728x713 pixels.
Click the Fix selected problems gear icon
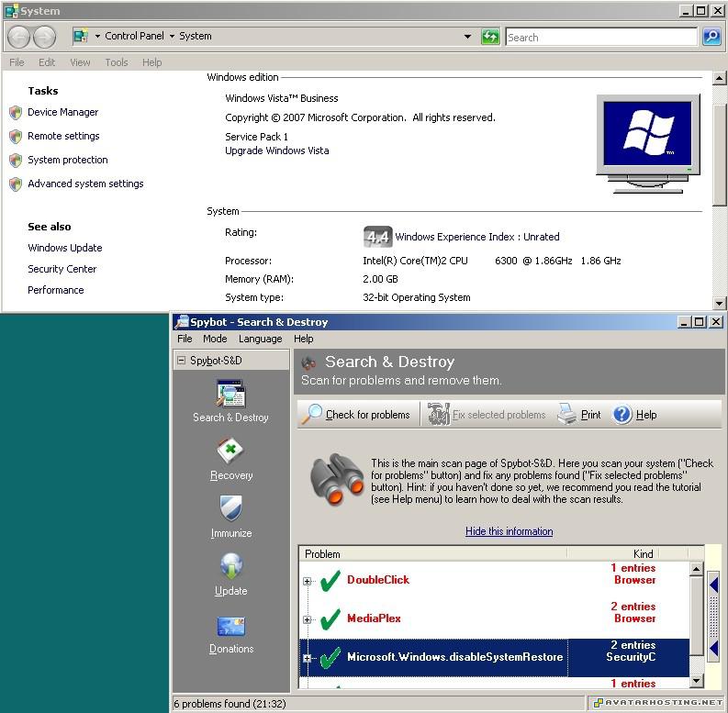tap(438, 414)
